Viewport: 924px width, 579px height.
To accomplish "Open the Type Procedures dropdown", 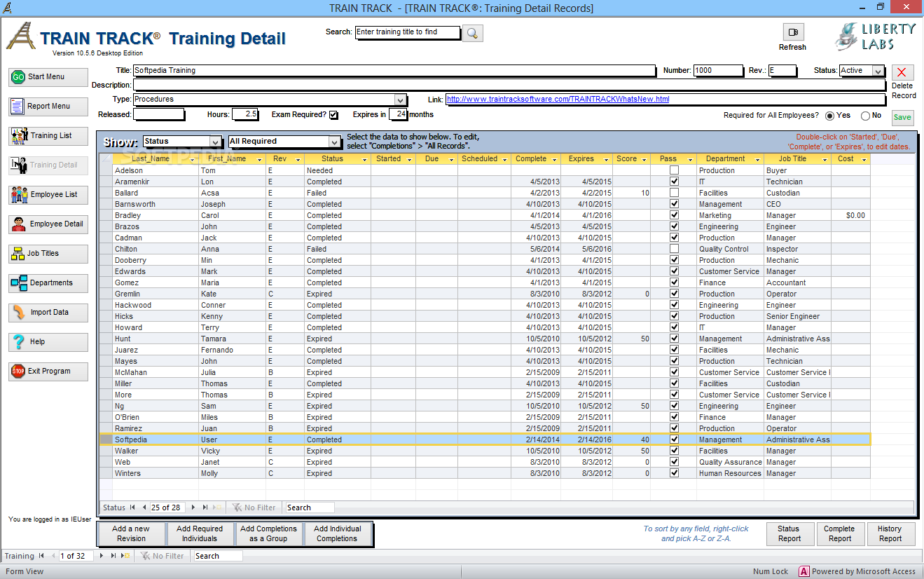I will 399,100.
